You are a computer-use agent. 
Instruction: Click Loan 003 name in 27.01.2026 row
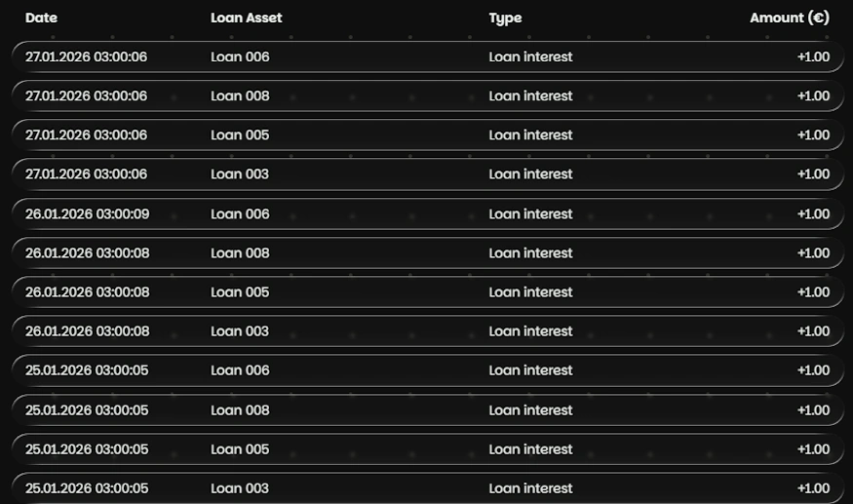[x=240, y=174]
